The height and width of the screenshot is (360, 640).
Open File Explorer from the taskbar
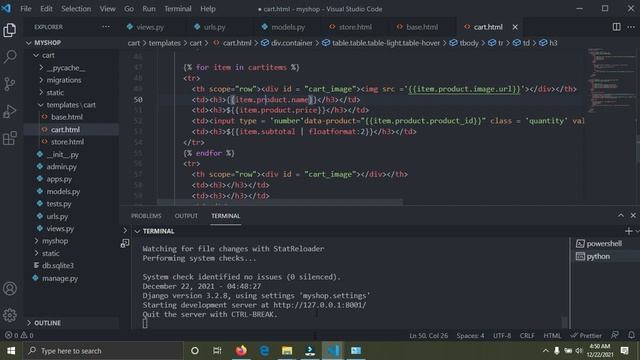point(287,351)
